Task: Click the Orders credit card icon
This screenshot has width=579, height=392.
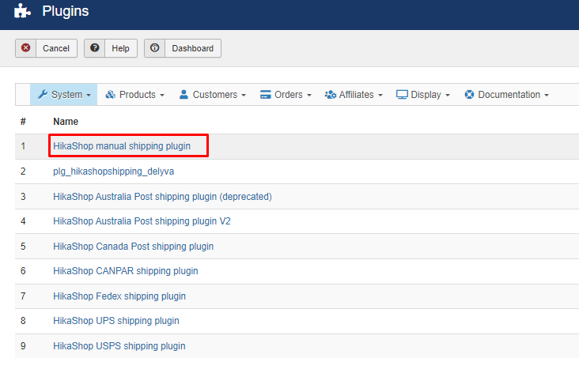Action: tap(265, 95)
